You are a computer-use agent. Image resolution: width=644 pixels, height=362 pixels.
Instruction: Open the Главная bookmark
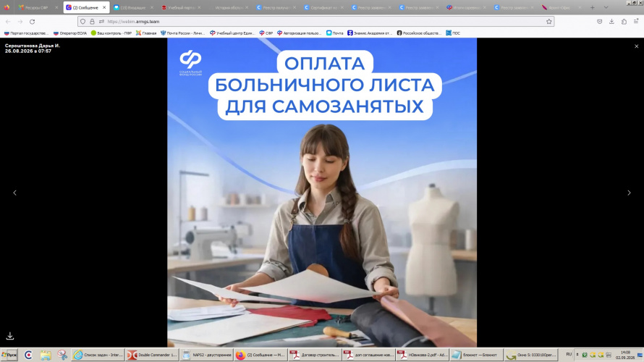[146, 33]
